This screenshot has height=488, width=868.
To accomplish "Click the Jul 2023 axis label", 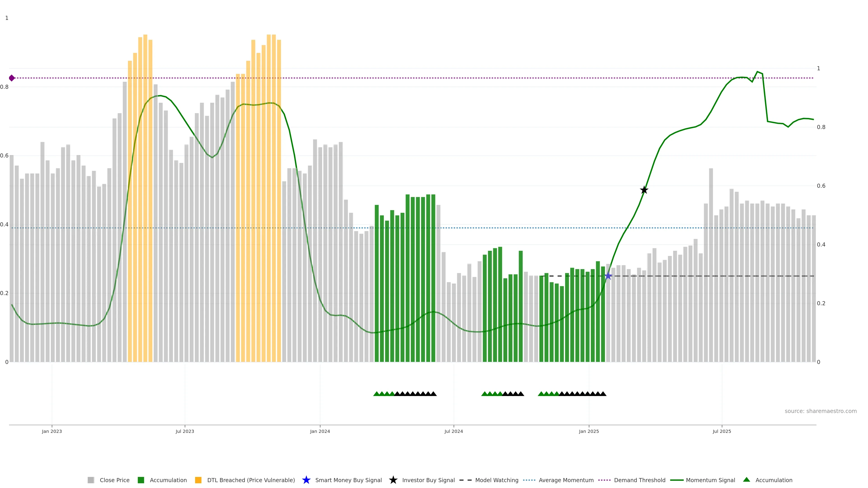I will 185,431.
